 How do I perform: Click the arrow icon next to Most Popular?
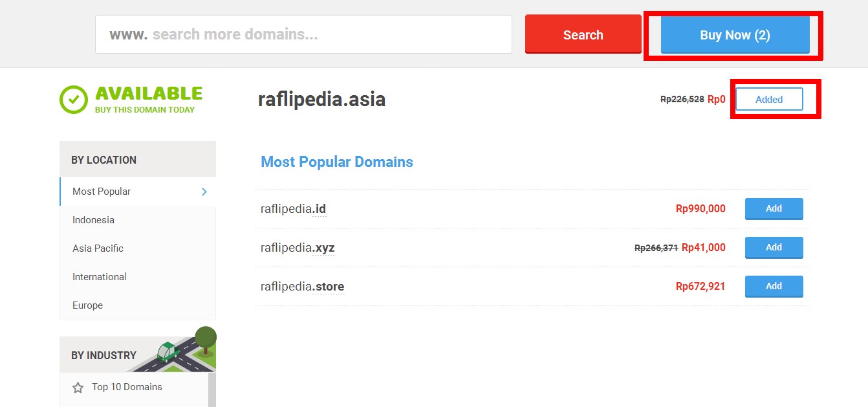click(204, 192)
